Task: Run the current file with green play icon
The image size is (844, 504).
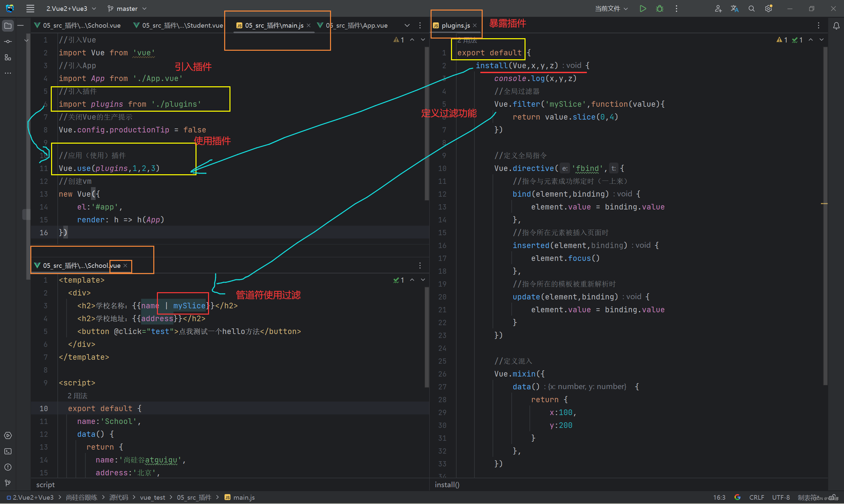Action: (x=643, y=9)
